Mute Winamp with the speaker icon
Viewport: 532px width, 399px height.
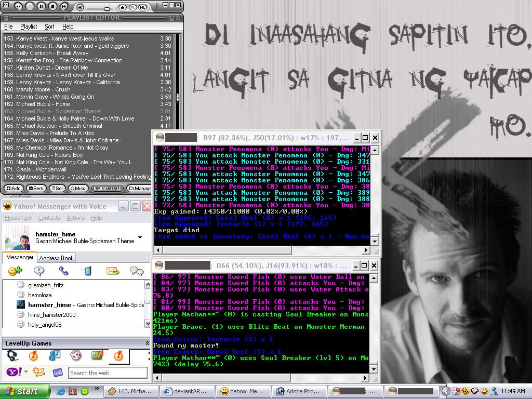coord(79,7)
